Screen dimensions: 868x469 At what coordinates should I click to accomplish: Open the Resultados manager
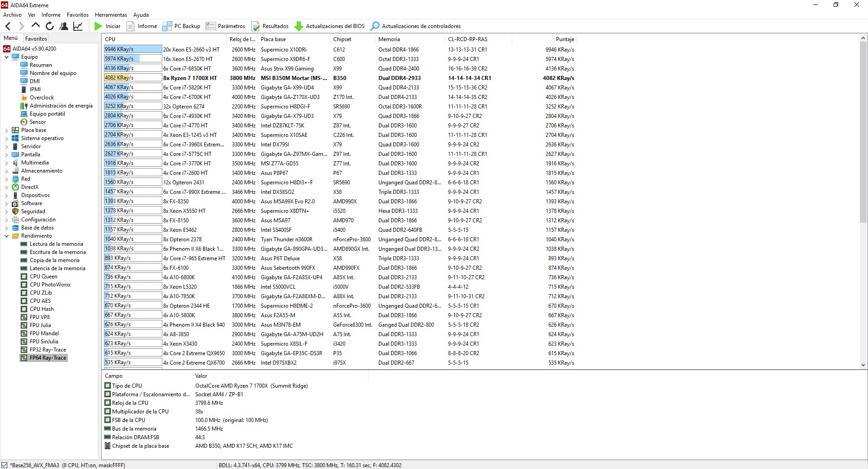[270, 26]
